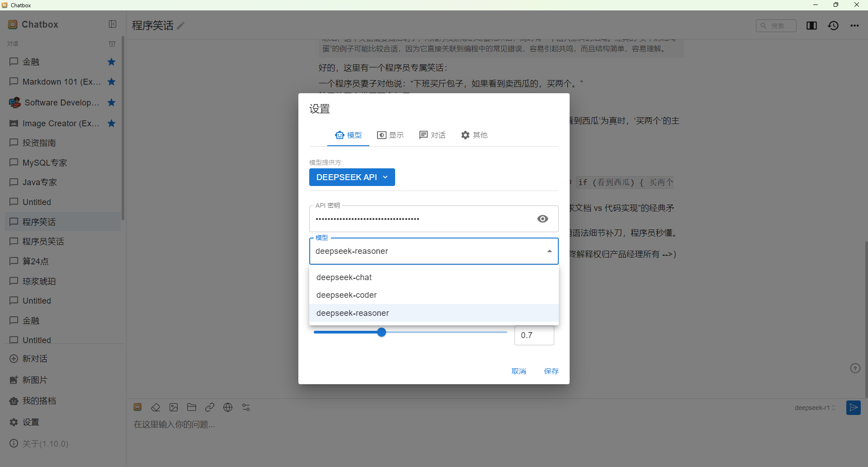The image size is (868, 467).
Task: Click the sidebar conversation list scrollbar
Action: click(x=123, y=128)
